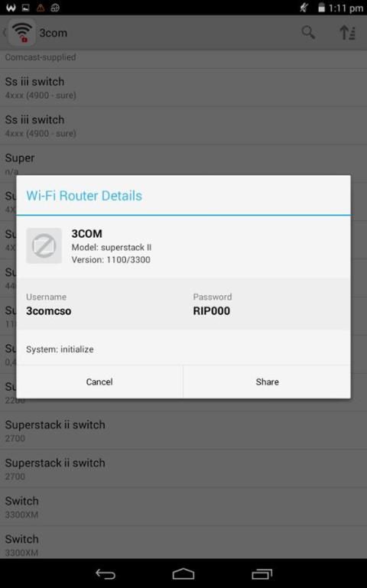Select the username 3comcso text

click(x=49, y=311)
